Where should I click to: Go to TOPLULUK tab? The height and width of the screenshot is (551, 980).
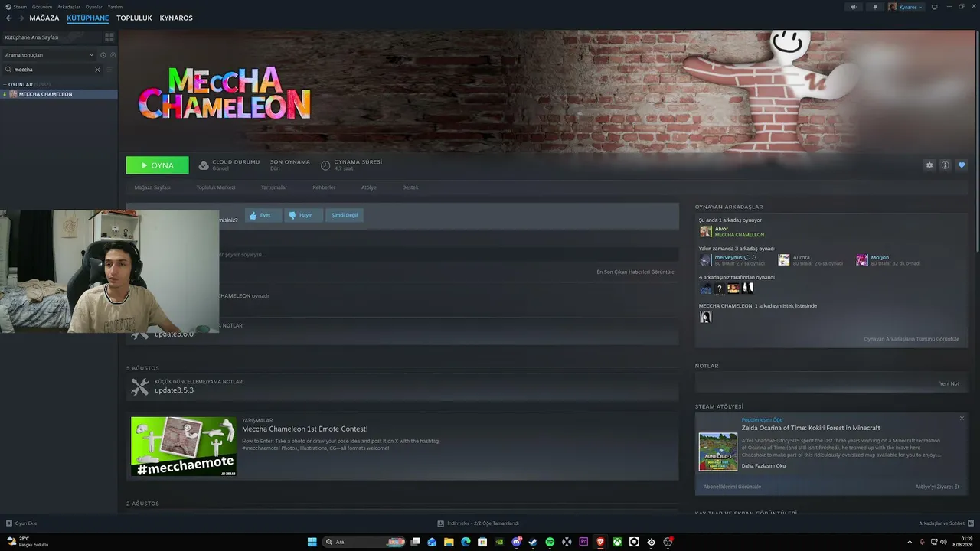tap(134, 18)
